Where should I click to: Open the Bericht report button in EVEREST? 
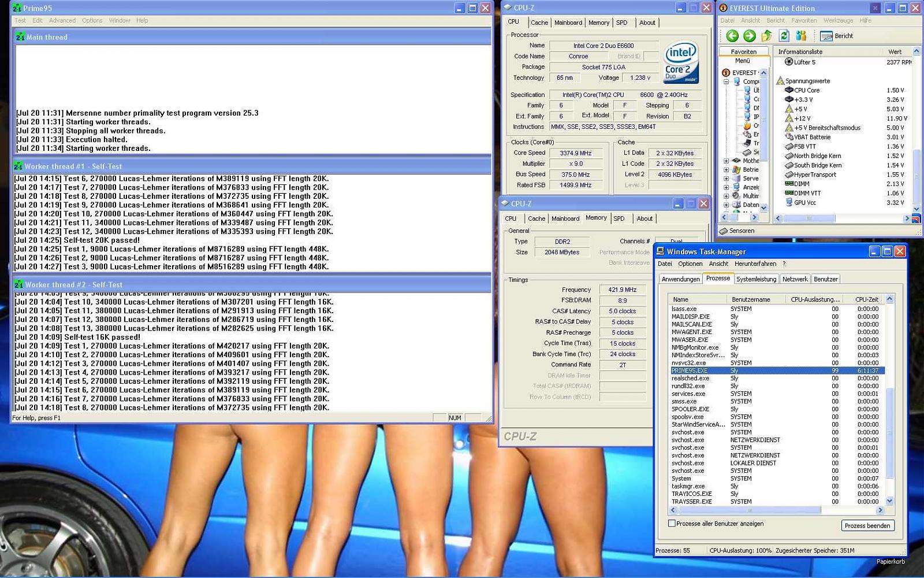[837, 36]
